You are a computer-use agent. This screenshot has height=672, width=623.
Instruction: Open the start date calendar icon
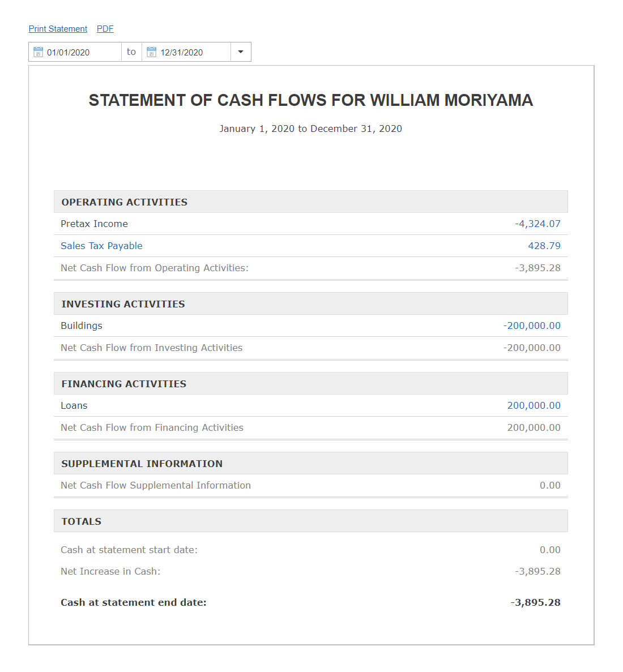[x=38, y=52]
